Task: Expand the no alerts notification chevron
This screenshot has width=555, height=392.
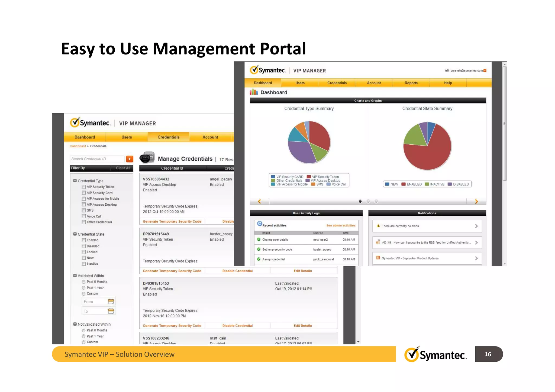Action: [x=476, y=226]
